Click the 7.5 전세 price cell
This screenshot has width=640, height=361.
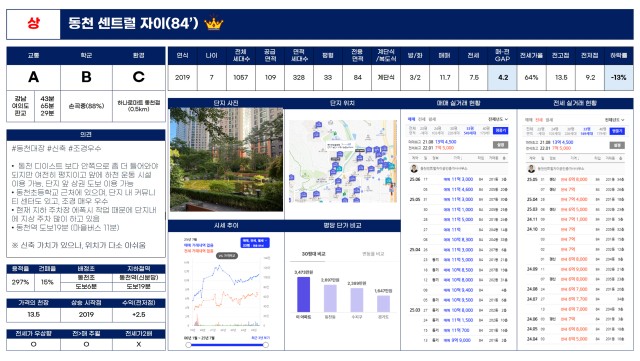coord(473,77)
